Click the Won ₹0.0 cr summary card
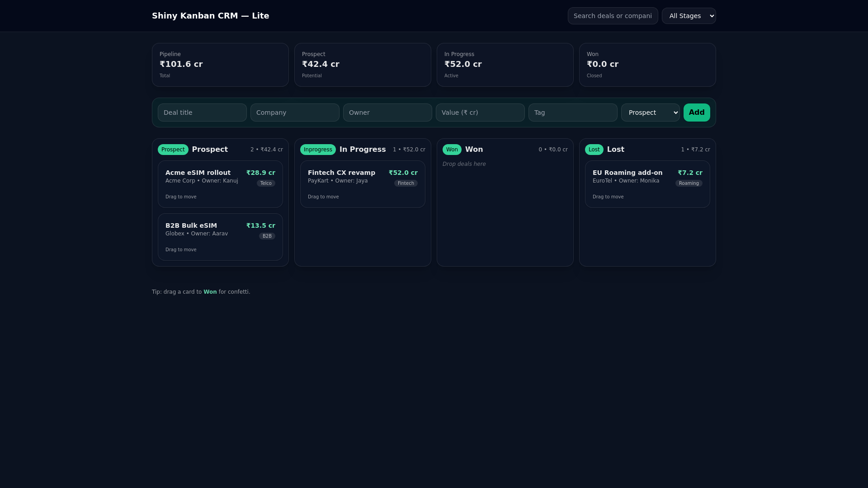Screen dimensions: 868x488 coord(647,65)
